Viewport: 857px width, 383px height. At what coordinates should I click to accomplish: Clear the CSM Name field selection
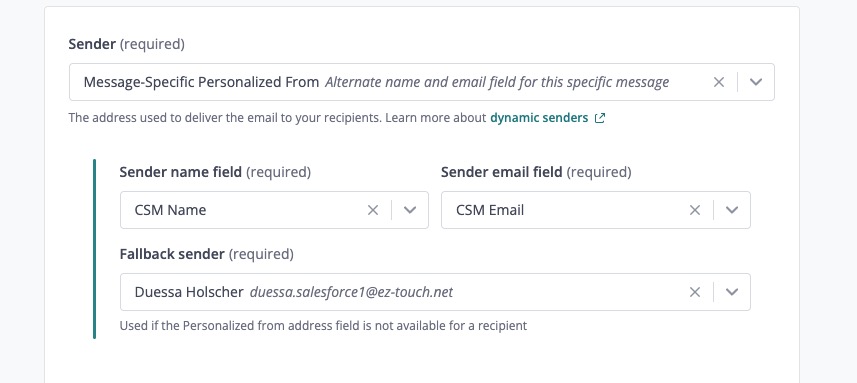click(373, 210)
